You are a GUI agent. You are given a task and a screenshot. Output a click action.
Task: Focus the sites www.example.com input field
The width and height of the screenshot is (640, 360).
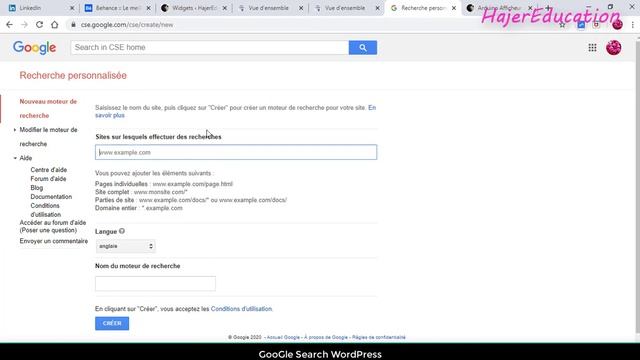point(236,152)
